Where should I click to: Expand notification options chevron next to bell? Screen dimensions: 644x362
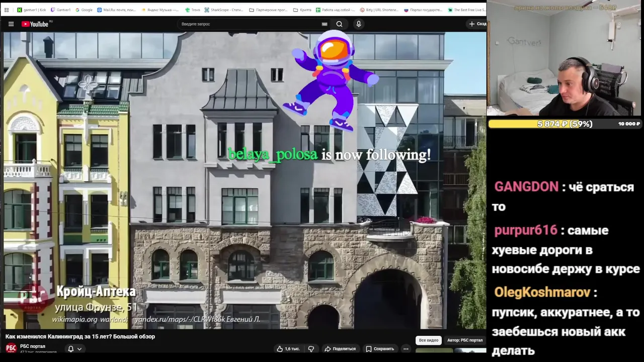pos(79,349)
